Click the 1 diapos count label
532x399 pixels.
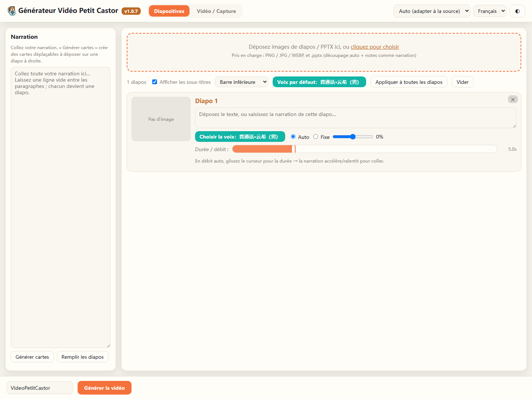(137, 82)
